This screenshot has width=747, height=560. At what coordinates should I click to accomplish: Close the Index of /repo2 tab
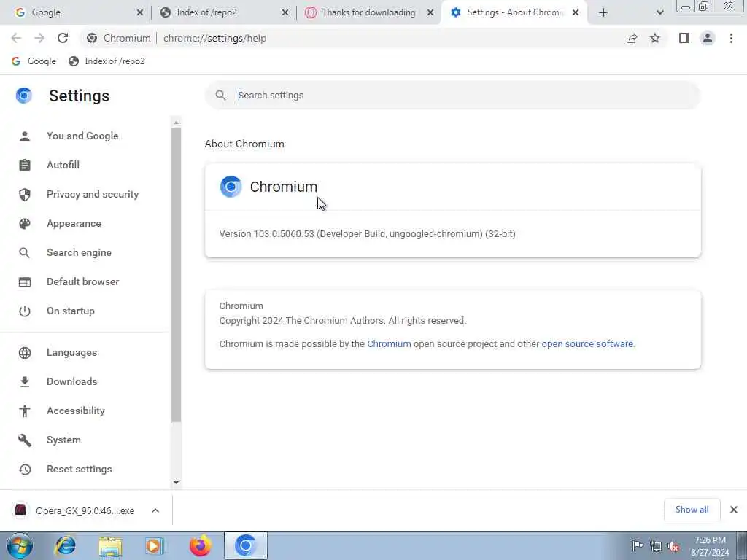tap(285, 12)
